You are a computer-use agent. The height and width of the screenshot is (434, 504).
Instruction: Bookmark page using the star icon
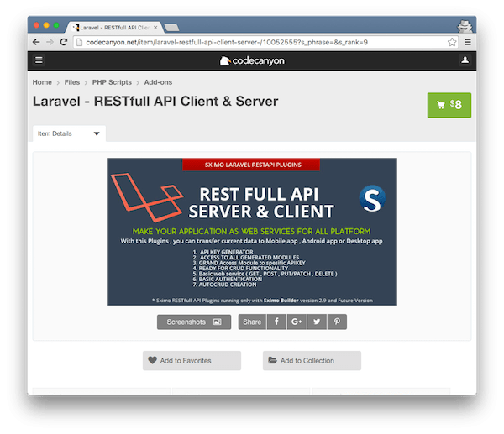[x=452, y=42]
